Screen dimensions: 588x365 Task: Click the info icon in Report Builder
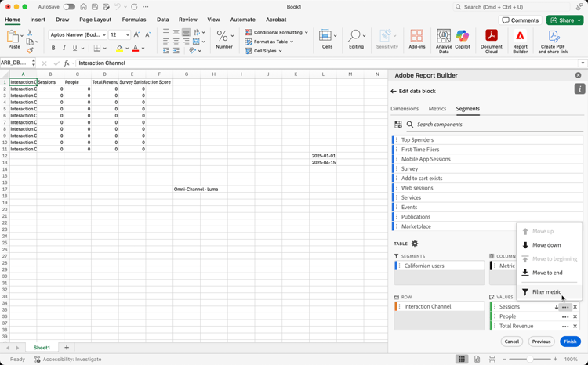coord(579,89)
